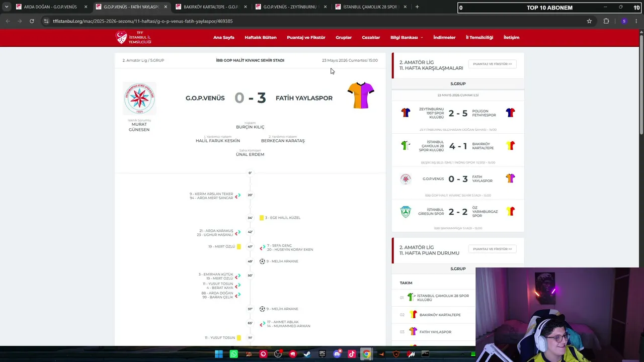
Task: Switch to the BAKIRKÖY KARTALTEPE tab
Action: pos(211,7)
